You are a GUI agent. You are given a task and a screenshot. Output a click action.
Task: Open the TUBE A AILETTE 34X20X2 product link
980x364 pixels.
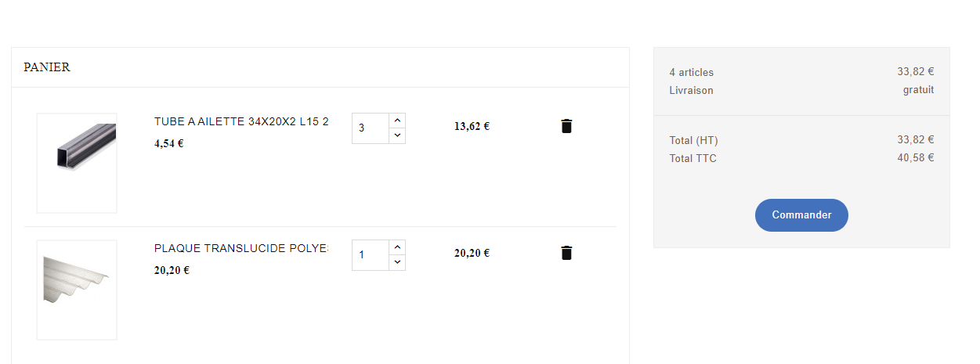point(241,122)
